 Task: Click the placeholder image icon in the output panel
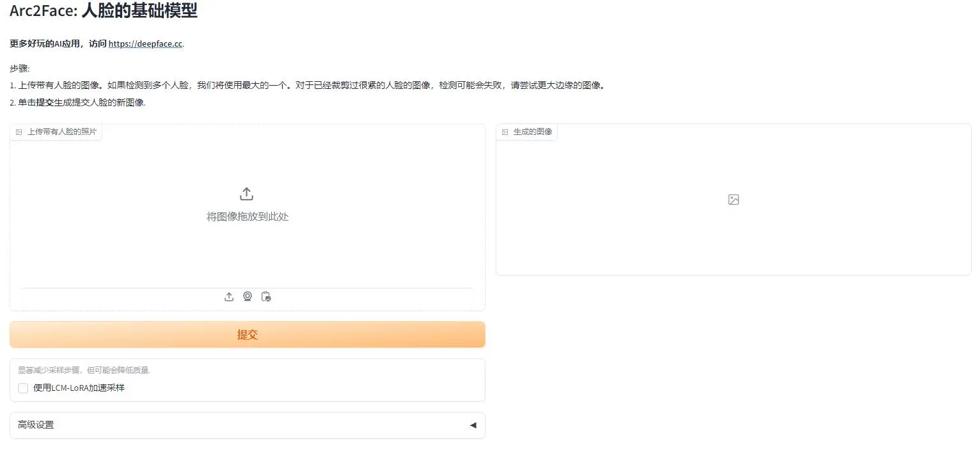coord(733,199)
